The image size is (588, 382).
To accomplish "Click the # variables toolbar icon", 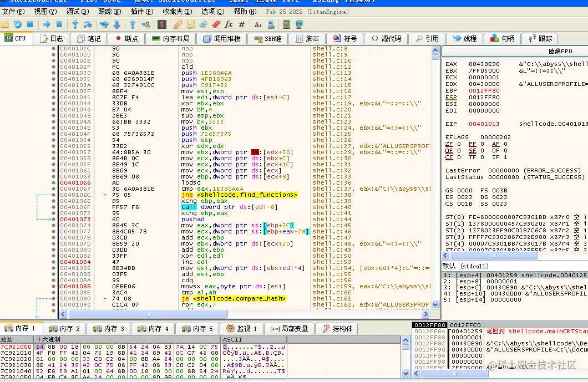I will (242, 24).
